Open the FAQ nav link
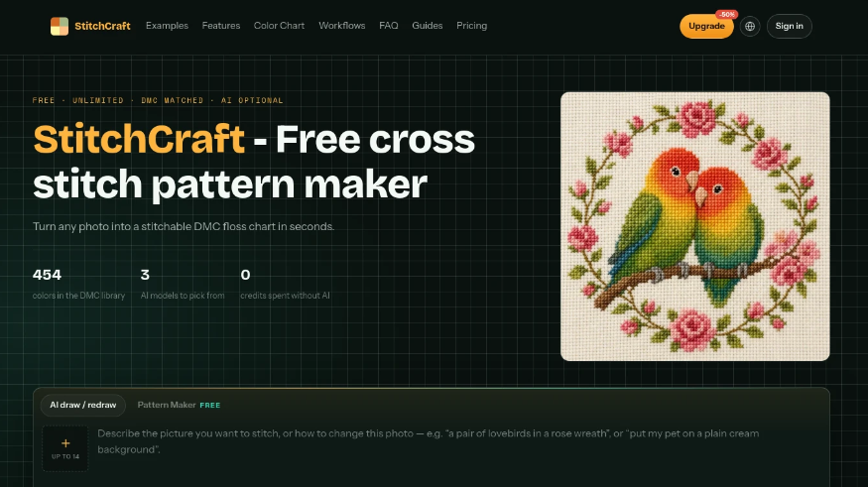The image size is (868, 487). (x=389, y=26)
